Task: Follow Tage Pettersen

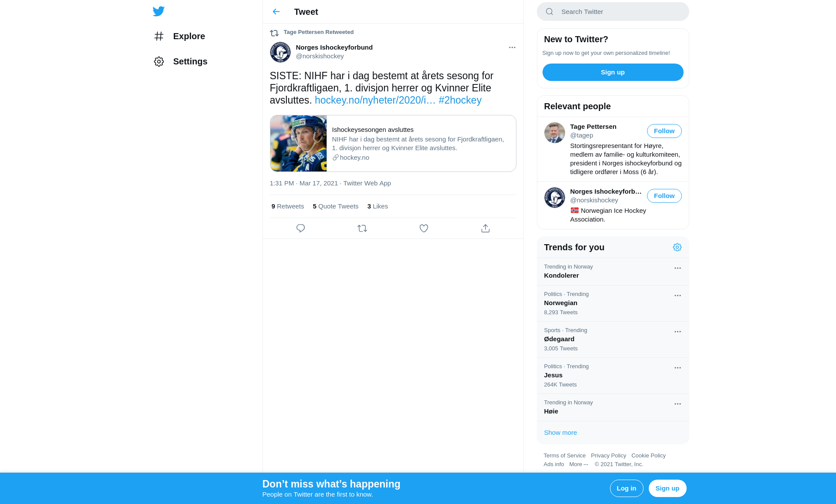Action: 664,131
